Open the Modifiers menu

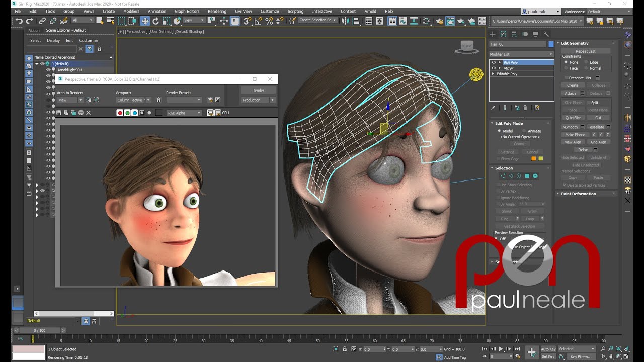click(x=131, y=11)
